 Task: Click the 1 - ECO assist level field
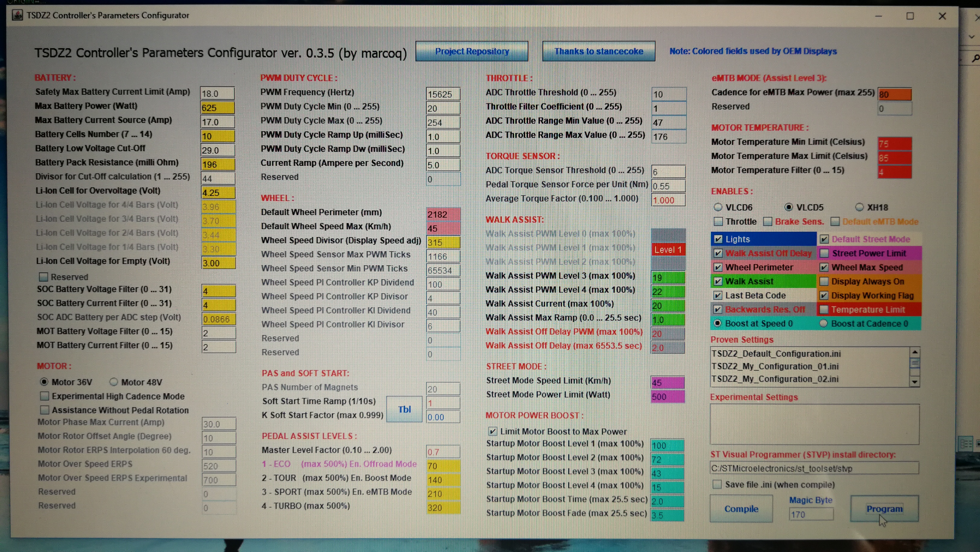point(443,466)
